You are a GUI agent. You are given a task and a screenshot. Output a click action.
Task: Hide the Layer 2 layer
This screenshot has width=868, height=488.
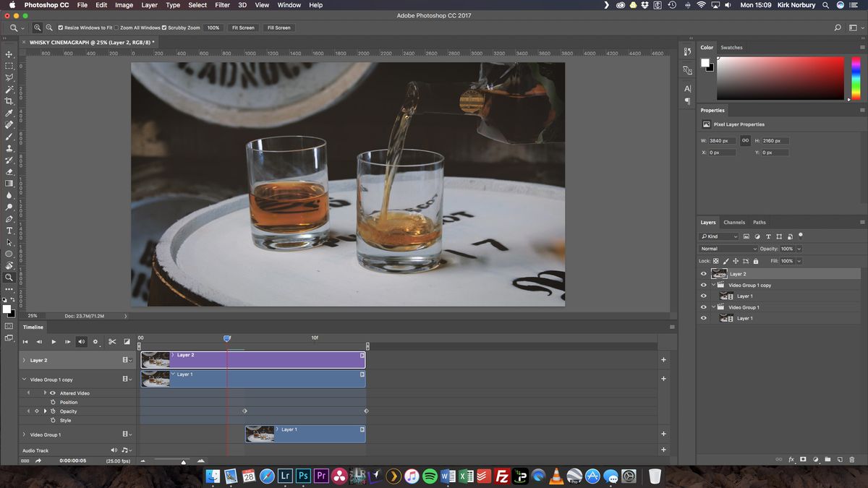coord(703,273)
